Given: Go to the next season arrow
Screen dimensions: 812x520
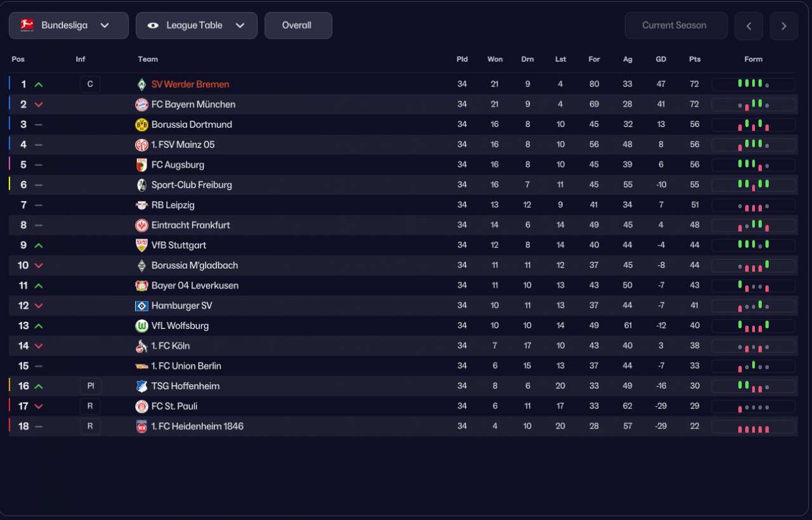Looking at the screenshot, I should click(783, 26).
